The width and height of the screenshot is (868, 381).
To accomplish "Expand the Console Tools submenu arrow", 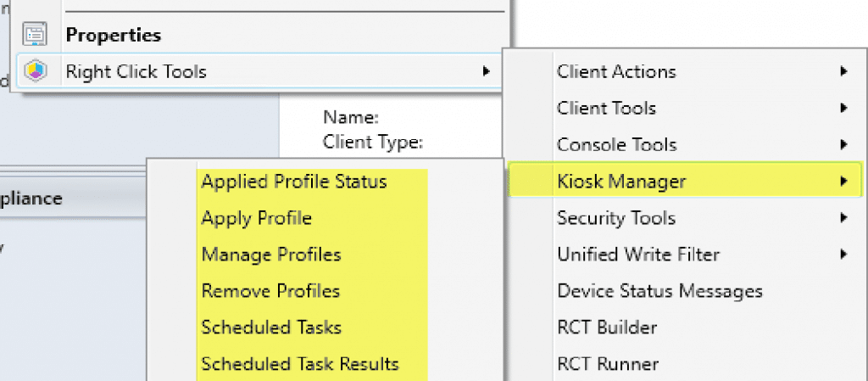I will [843, 145].
